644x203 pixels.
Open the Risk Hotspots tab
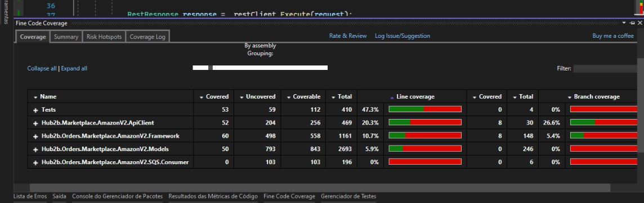[104, 37]
